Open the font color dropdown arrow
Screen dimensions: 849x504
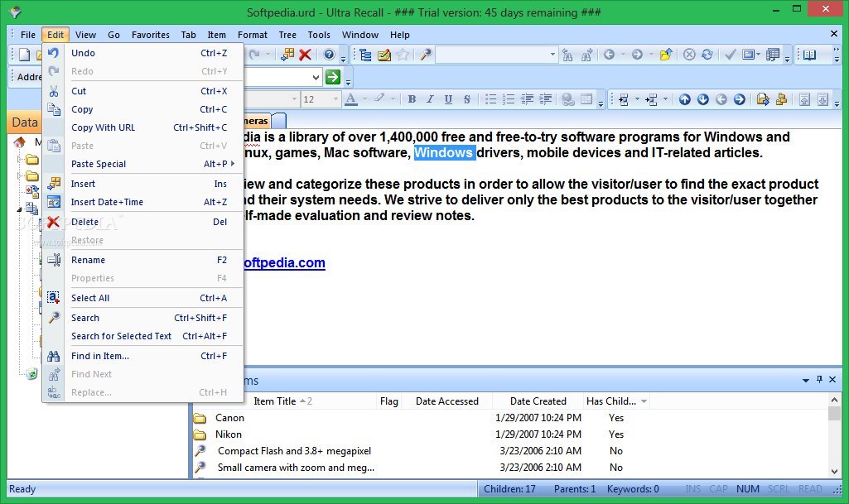click(x=365, y=99)
